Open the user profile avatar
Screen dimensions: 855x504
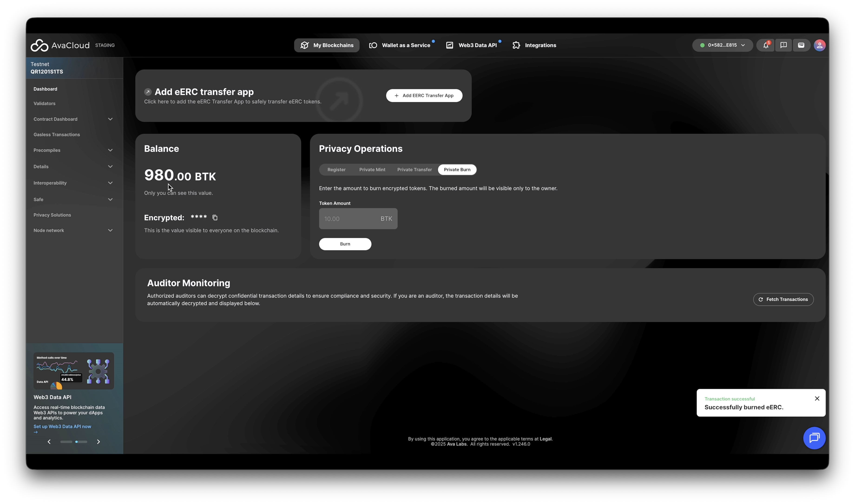click(x=819, y=45)
